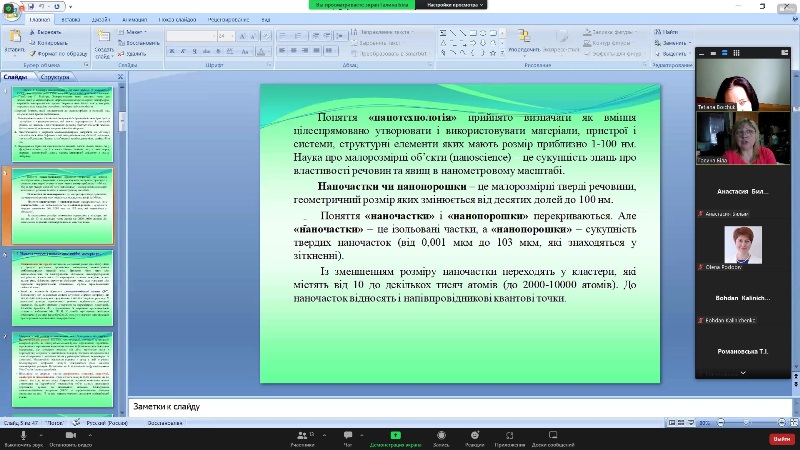Open the Zoom chat panel
The image size is (800, 450).
coord(348,434)
